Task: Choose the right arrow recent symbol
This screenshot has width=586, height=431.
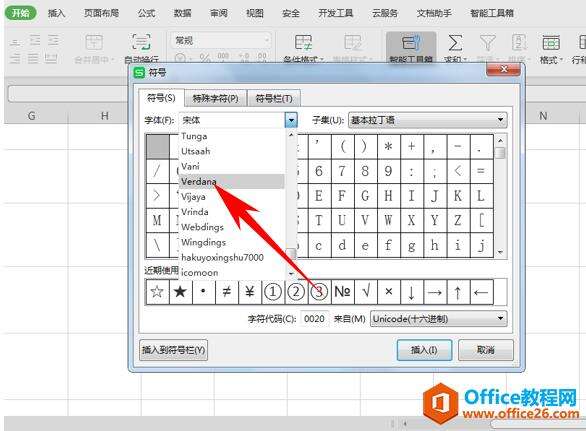Action: tap(435, 291)
